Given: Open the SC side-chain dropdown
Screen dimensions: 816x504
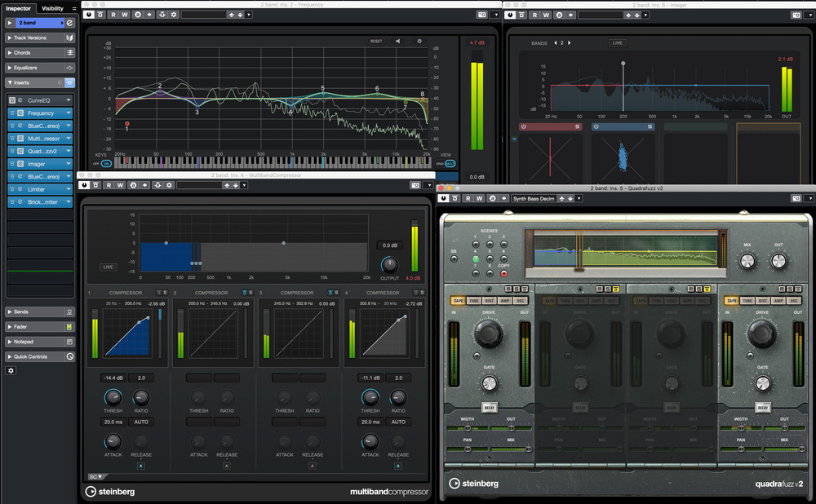Looking at the screenshot, I should pyautogui.click(x=96, y=476).
